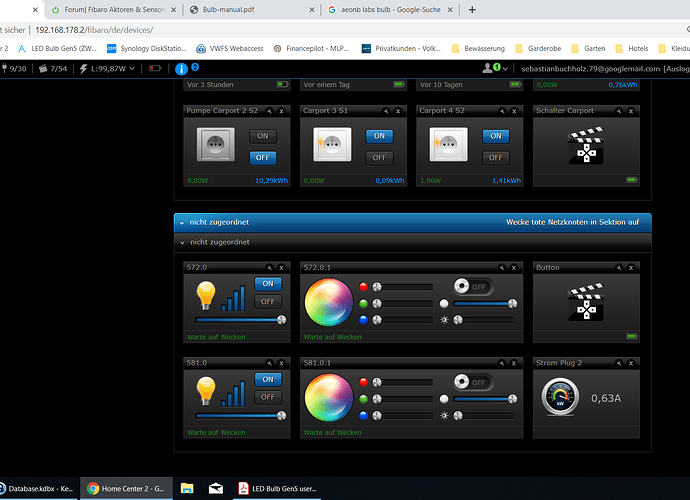Open the user dropdown arrow next to account icon
The height and width of the screenshot is (500, 690).
coord(505,69)
